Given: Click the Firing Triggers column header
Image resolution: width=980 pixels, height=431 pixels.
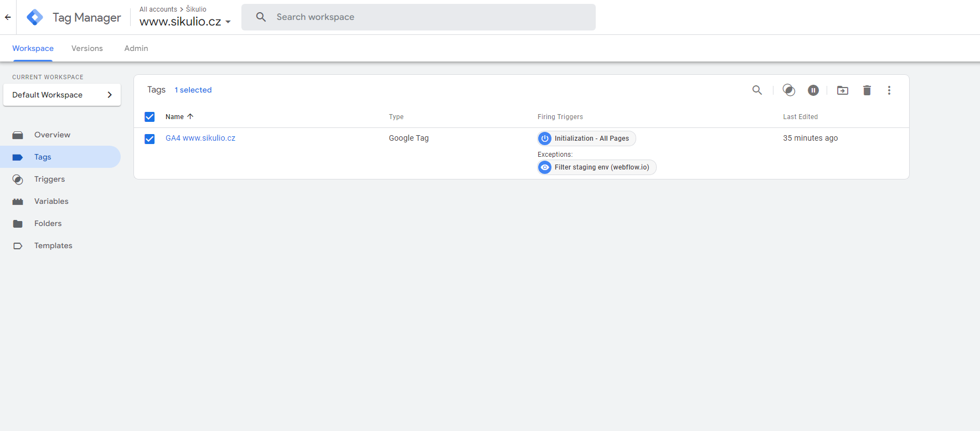Looking at the screenshot, I should pos(560,117).
